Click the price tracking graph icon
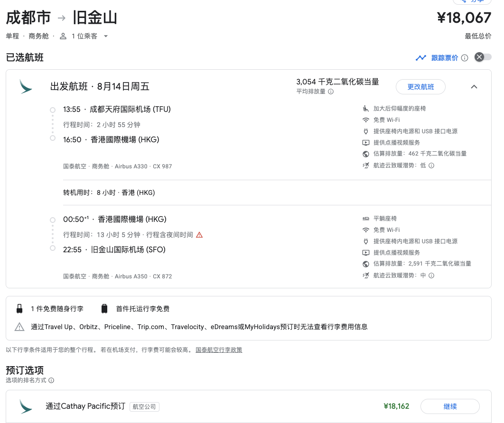This screenshot has width=504, height=423. pos(421,58)
